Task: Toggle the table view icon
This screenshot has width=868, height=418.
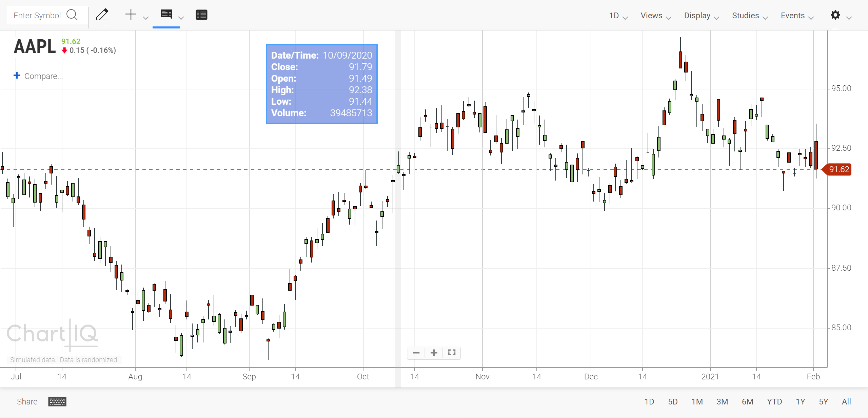Action: [201, 15]
